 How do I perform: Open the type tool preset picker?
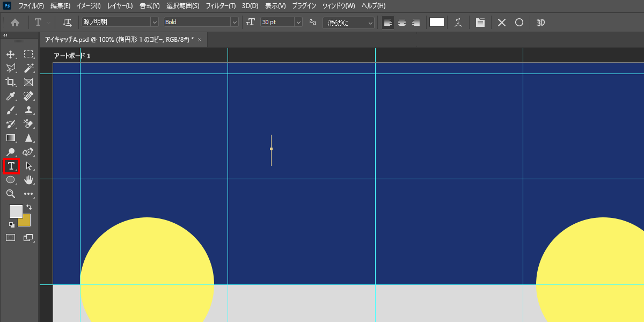pyautogui.click(x=42, y=23)
